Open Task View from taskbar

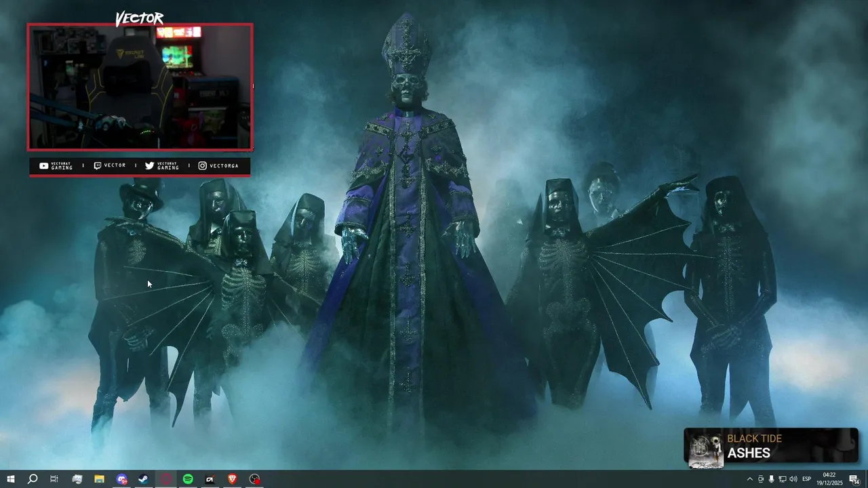click(x=54, y=479)
